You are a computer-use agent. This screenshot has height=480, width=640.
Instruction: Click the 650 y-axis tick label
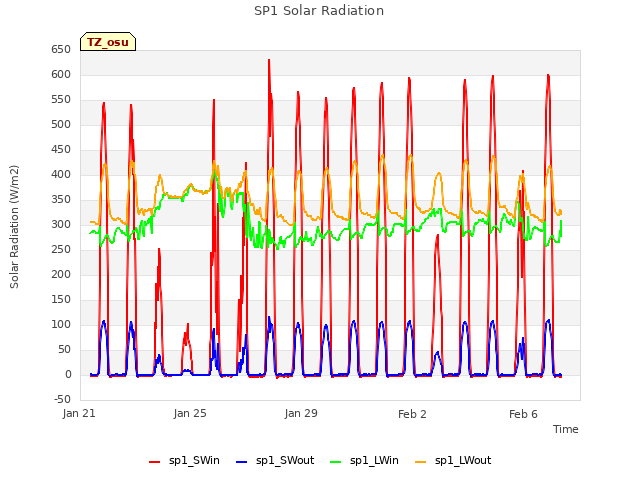coord(61,49)
